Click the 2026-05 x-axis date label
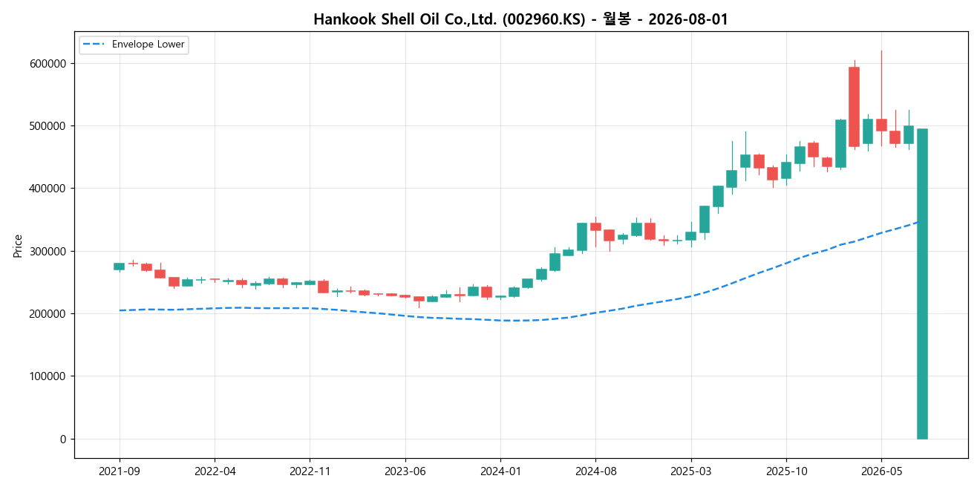The height and width of the screenshot is (490, 980). point(881,471)
